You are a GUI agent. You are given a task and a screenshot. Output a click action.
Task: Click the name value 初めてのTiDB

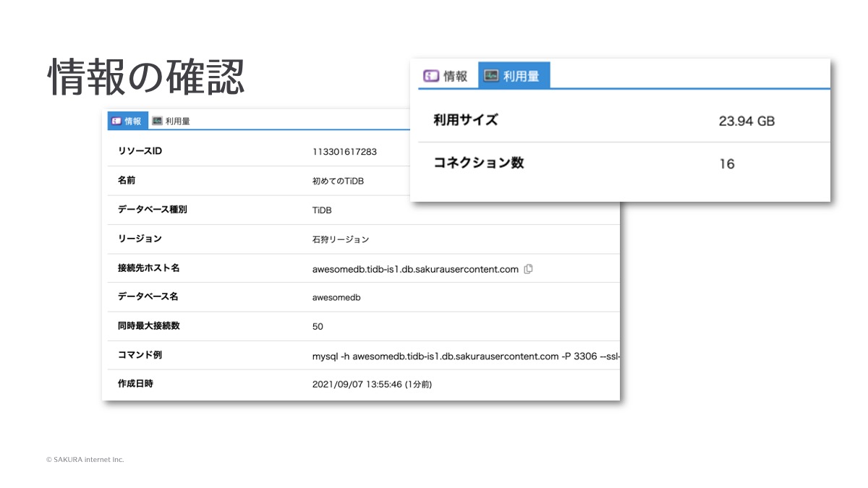(338, 181)
